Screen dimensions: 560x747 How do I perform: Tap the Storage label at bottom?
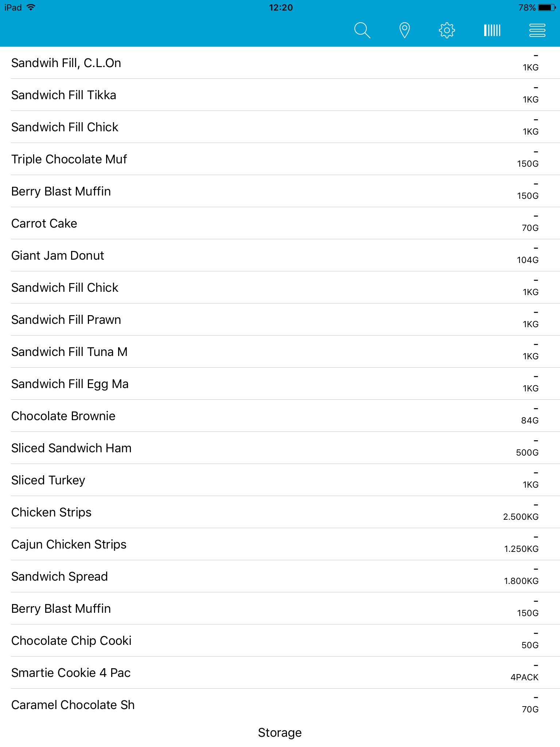pos(280,732)
